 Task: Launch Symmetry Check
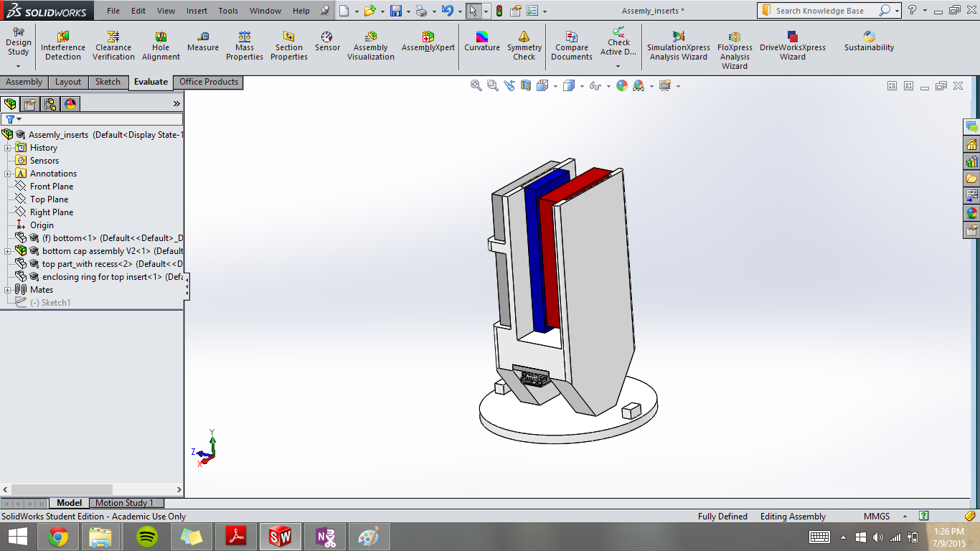coord(524,46)
